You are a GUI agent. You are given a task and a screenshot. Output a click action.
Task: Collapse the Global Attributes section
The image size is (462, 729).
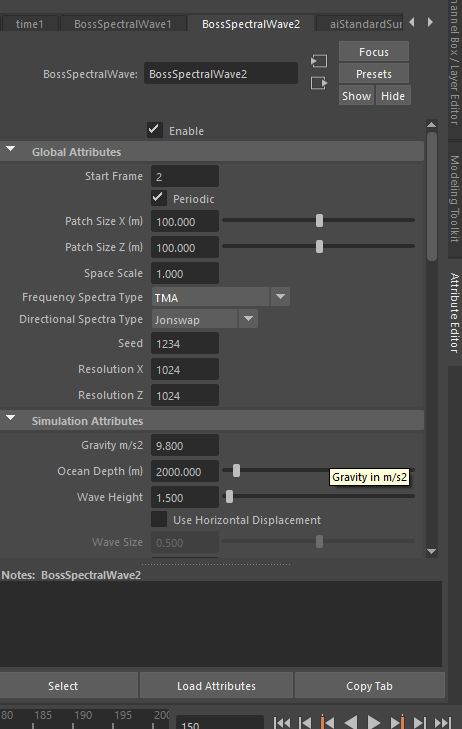coord(11,150)
